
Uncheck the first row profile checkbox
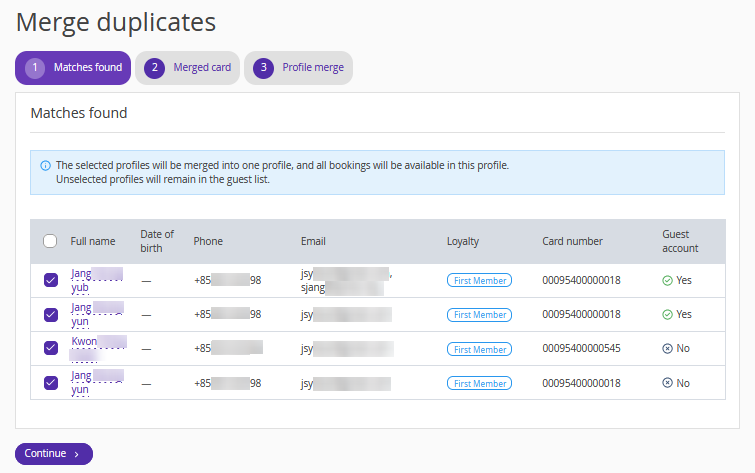click(51, 281)
